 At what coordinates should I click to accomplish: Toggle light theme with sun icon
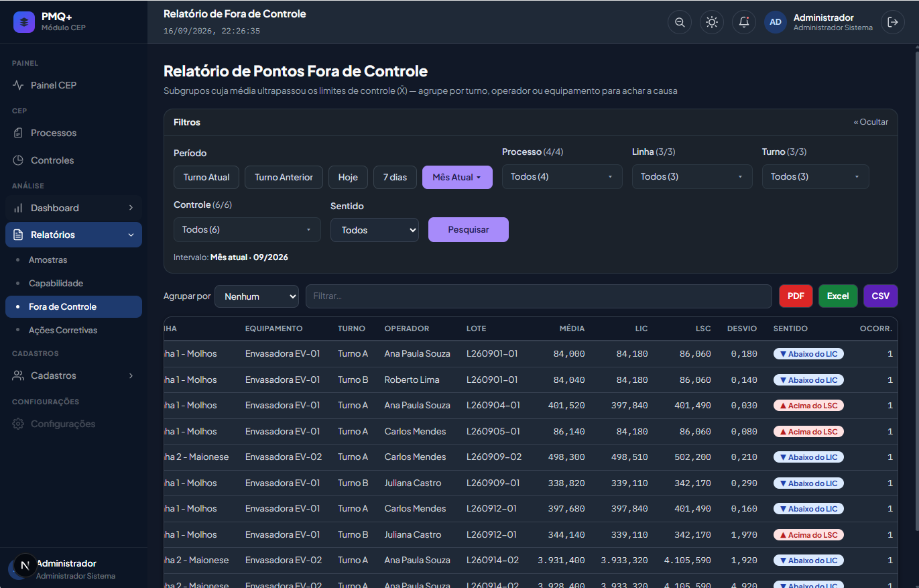(x=712, y=22)
